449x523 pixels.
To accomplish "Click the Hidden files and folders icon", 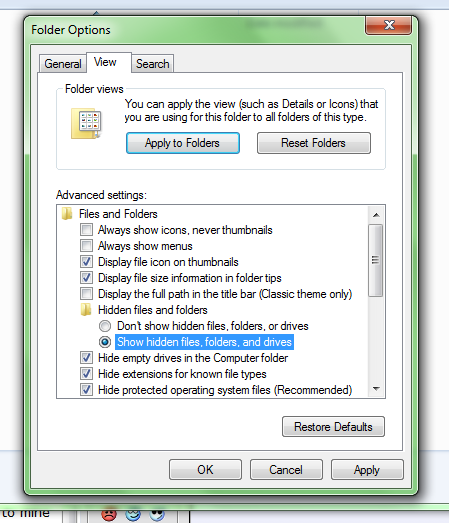I will 86,310.
